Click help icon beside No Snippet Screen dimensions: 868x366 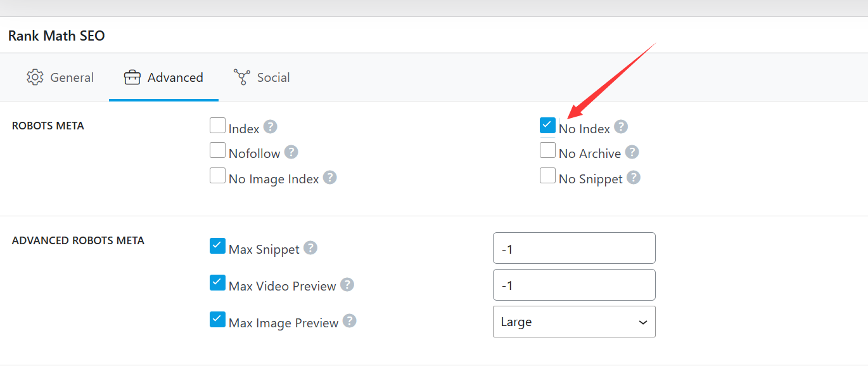point(634,178)
